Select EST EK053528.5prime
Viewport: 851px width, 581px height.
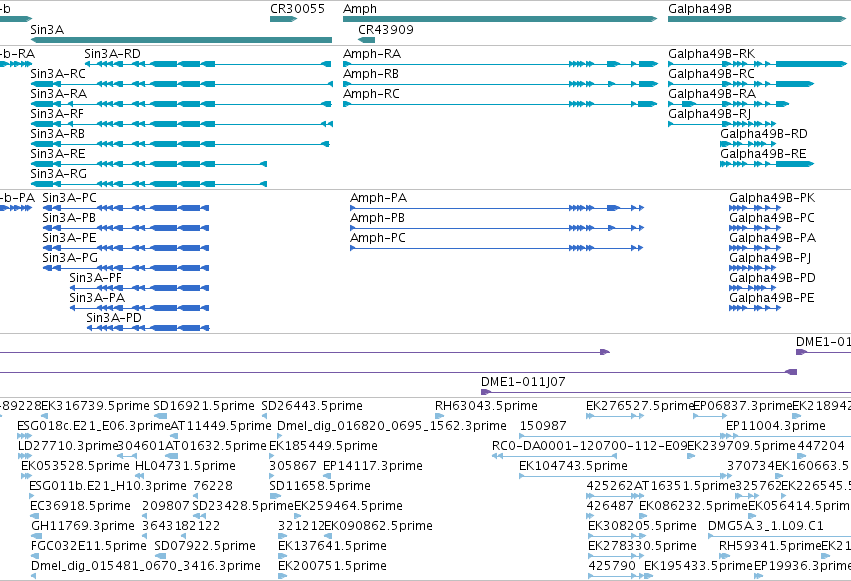27,476
